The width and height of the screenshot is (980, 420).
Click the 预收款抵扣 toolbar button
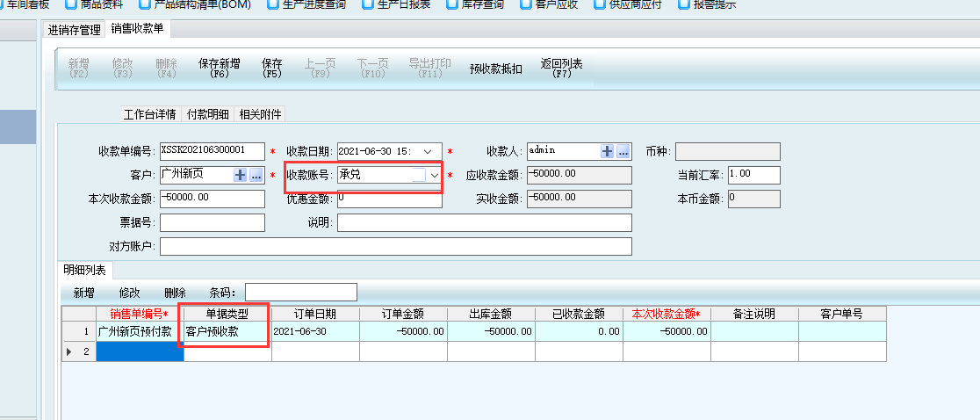coord(495,69)
